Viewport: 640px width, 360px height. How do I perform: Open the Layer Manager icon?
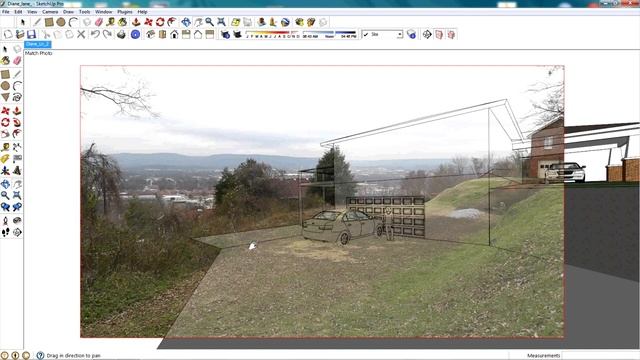(x=411, y=34)
